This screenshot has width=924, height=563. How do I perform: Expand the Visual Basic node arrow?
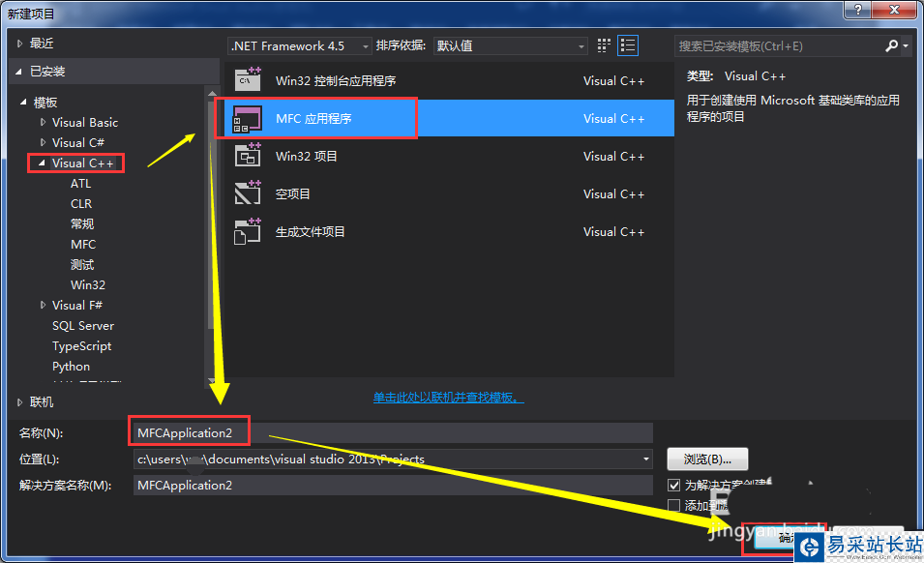pos(43,123)
